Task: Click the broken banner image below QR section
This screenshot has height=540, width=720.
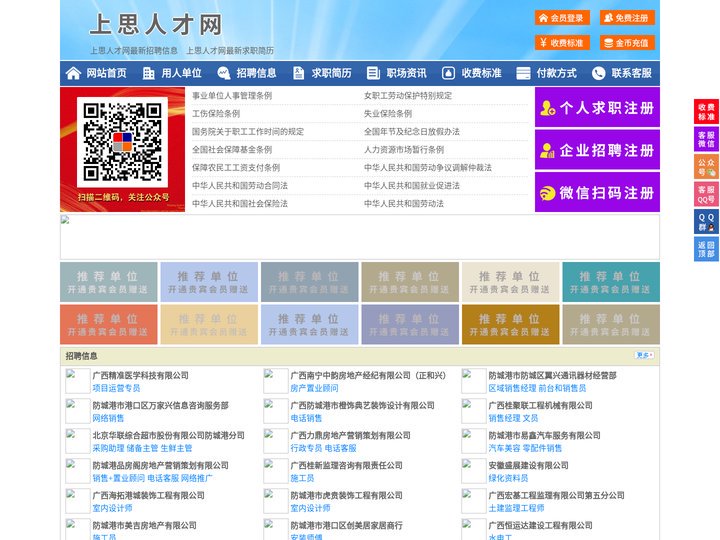Action: click(x=360, y=237)
